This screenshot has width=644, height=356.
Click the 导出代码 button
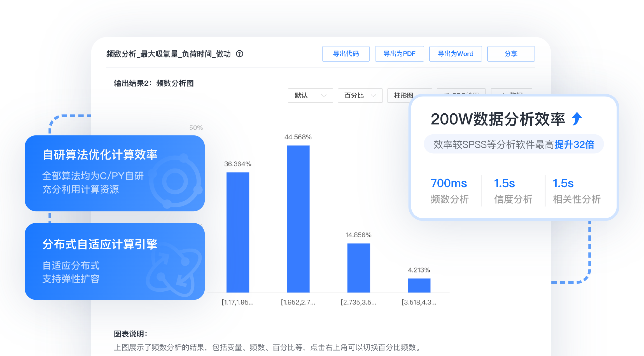point(346,54)
